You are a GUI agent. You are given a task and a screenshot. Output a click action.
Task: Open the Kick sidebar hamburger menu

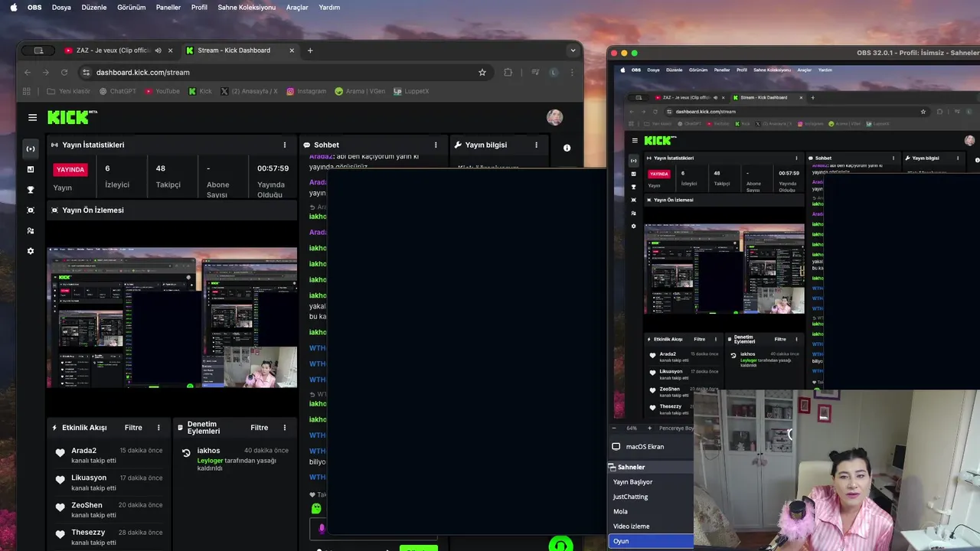(32, 117)
